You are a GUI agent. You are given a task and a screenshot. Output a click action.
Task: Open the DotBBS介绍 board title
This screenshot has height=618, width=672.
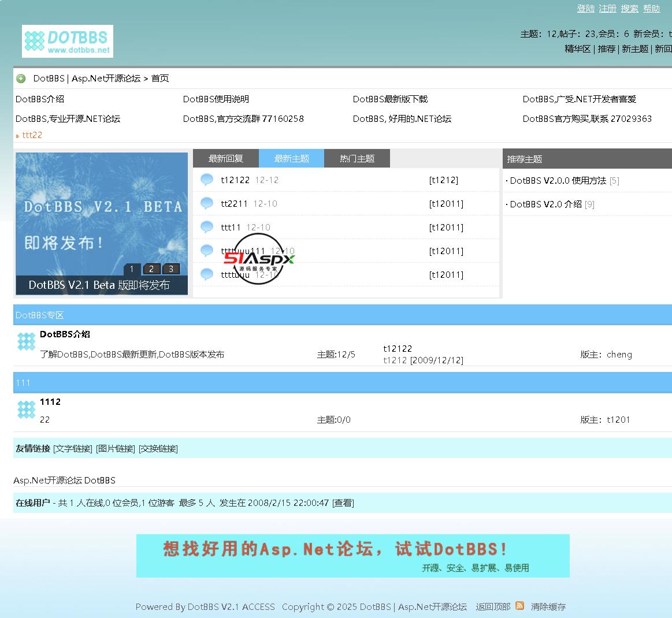pos(65,334)
